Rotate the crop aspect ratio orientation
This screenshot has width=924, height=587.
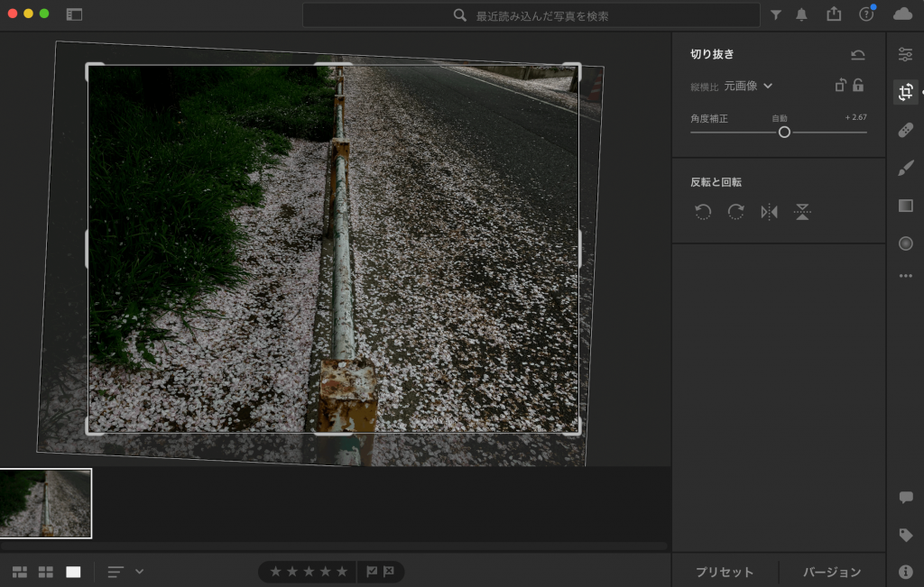coord(841,86)
